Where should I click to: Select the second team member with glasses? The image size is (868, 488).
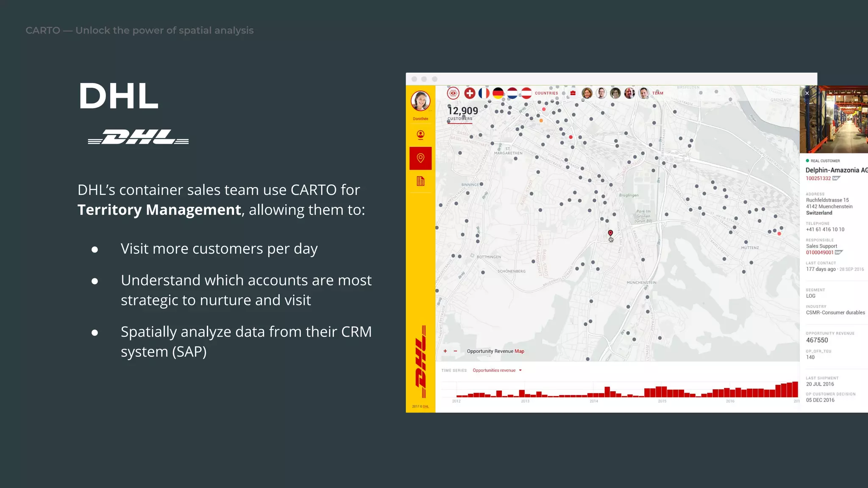tap(601, 93)
